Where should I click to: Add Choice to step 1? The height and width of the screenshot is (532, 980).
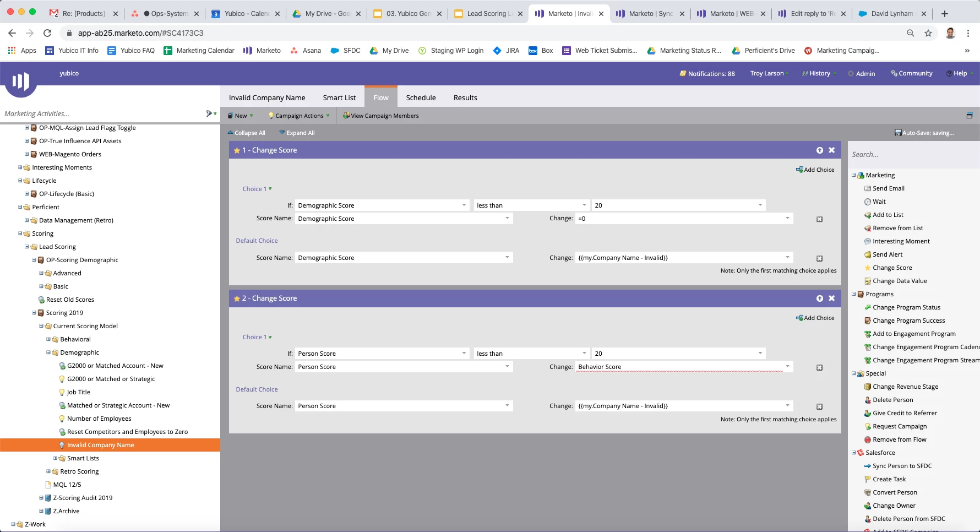(x=815, y=170)
